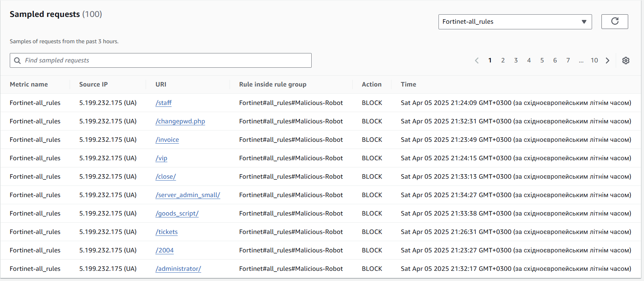The height and width of the screenshot is (281, 644).
Task: Open the /changepwd.php URI link
Action: 180,121
